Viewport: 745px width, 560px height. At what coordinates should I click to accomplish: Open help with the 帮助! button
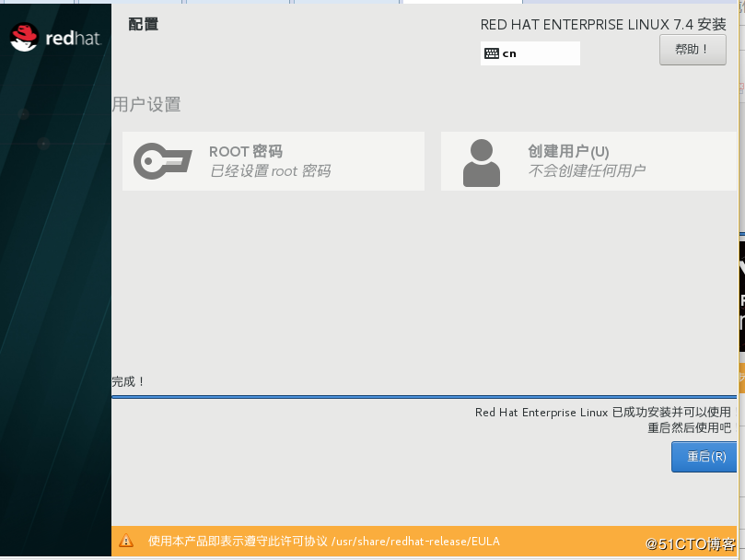pyautogui.click(x=693, y=50)
